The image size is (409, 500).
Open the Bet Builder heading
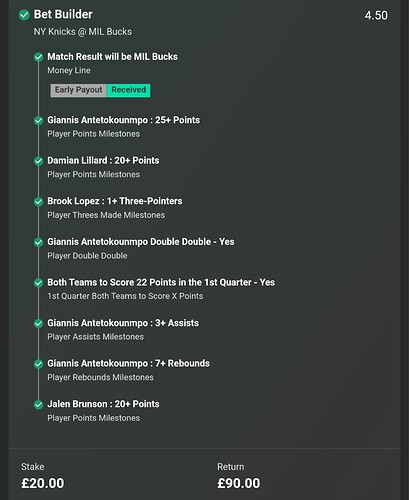pyautogui.click(x=63, y=15)
